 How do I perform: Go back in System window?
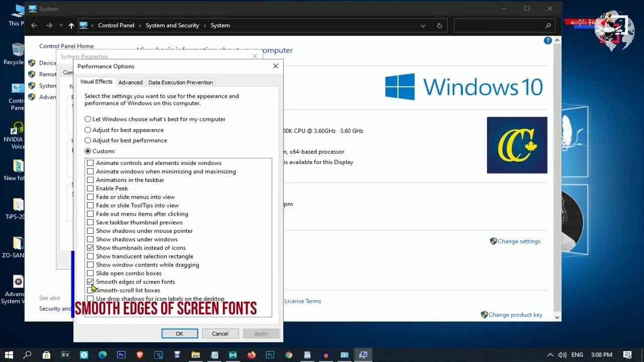pyautogui.click(x=34, y=26)
